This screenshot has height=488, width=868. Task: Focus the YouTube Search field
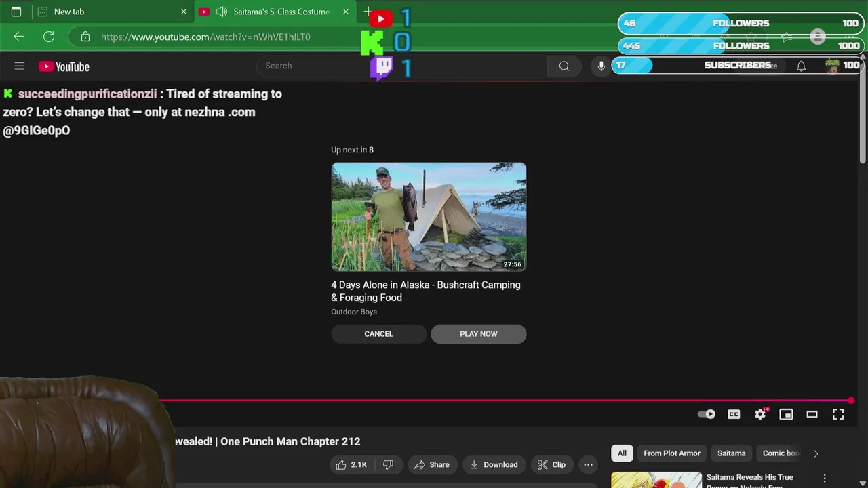tap(401, 66)
